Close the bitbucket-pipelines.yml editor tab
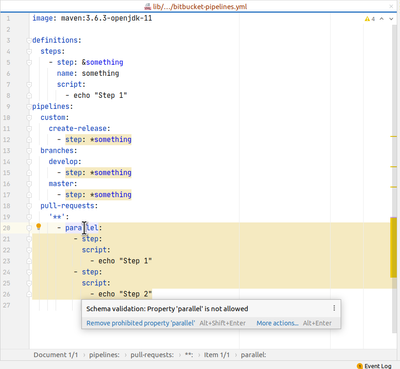400x369 pixels. click(391, 6)
